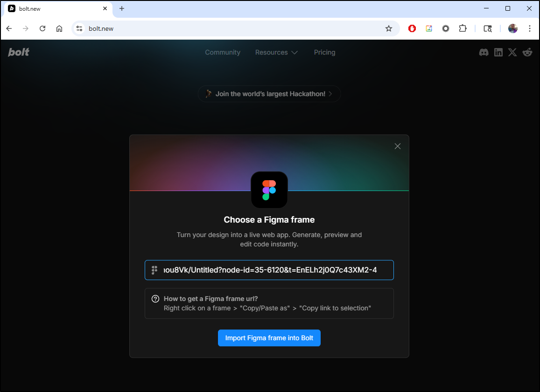
Task: Open the red ad blocker extension
Action: point(412,28)
